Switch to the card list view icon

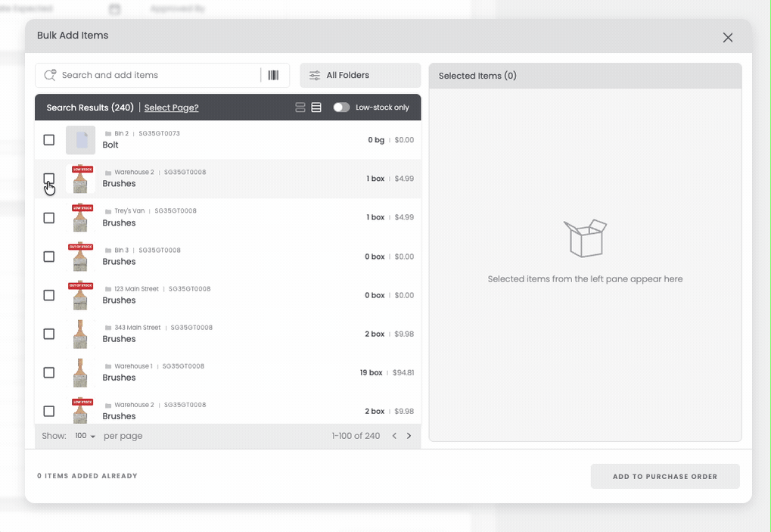tap(300, 107)
